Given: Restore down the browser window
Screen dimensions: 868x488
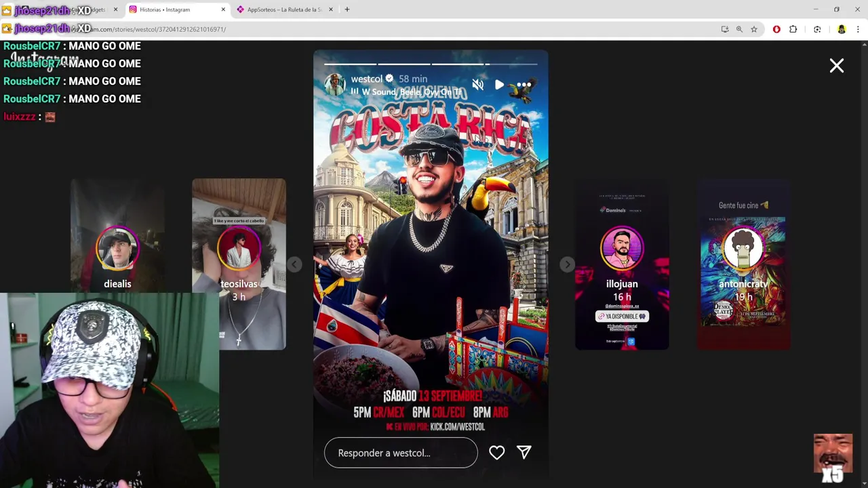Looking at the screenshot, I should 837,9.
